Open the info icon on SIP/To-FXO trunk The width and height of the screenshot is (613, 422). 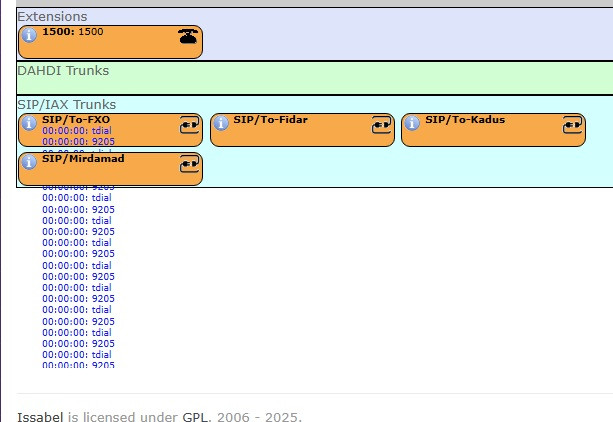29,124
